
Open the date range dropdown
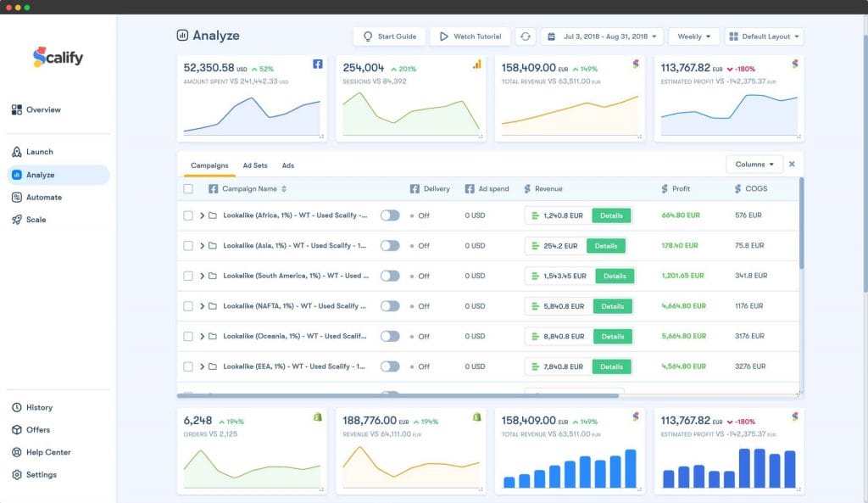602,36
